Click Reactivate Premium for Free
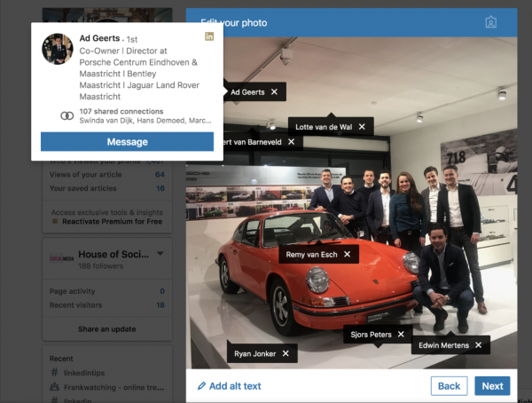This screenshot has width=532, height=403. [113, 222]
